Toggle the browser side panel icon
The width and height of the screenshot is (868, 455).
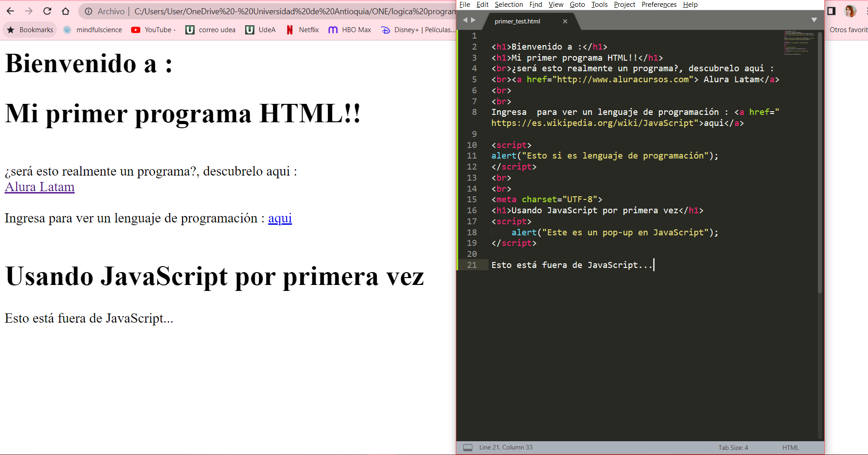[831, 11]
